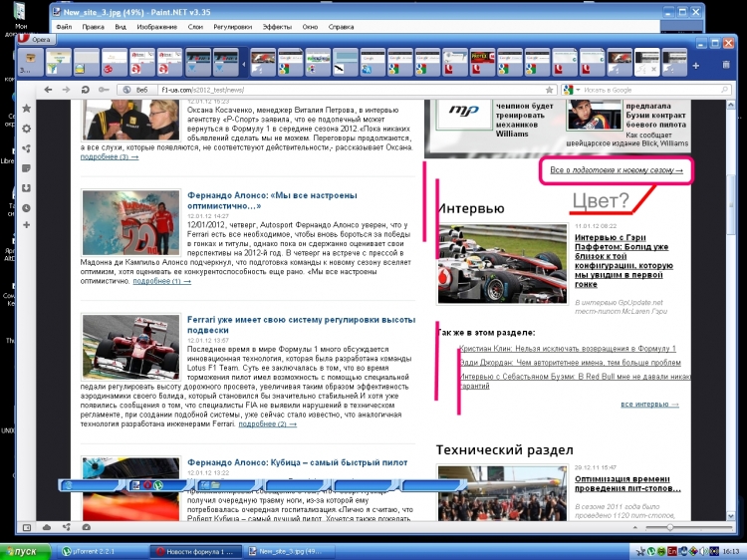The image size is (747, 560).
Task: Open Bookmarks star panel in Opera sidebar
Action: [x=27, y=109]
